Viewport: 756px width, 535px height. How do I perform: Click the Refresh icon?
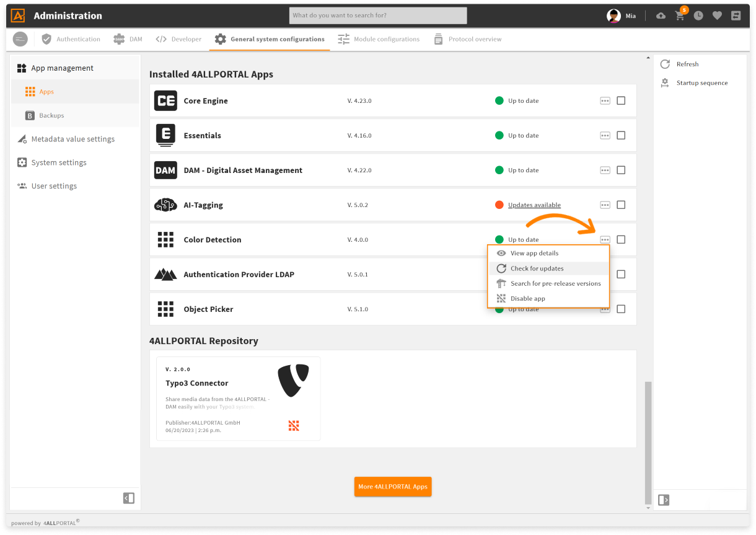point(665,64)
